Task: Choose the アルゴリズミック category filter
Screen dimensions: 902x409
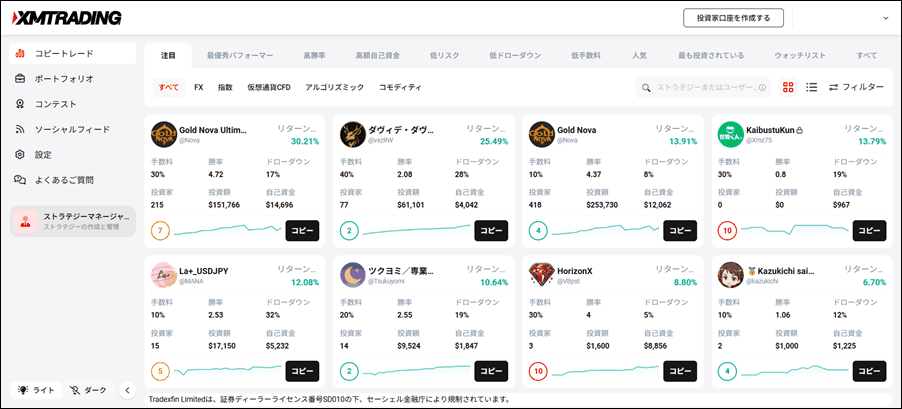Action: coord(335,87)
